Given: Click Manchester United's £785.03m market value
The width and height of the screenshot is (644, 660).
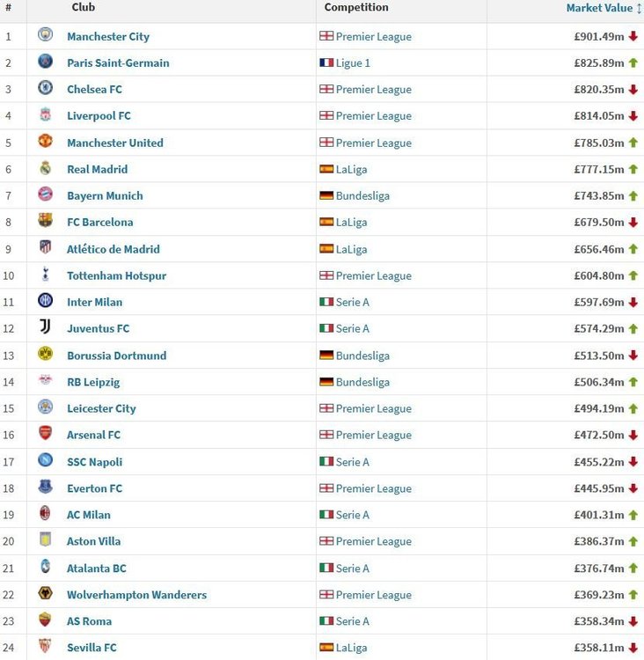Looking at the screenshot, I should pos(599,143).
